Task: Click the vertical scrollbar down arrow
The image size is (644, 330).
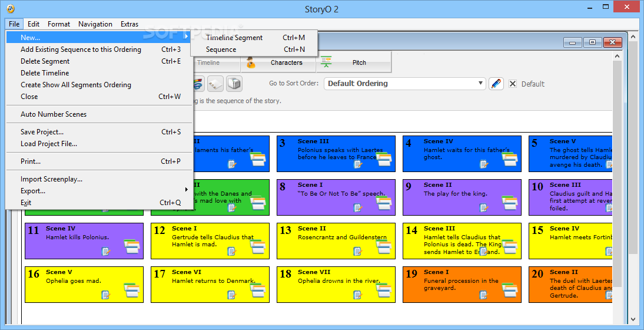Action: pos(632,319)
